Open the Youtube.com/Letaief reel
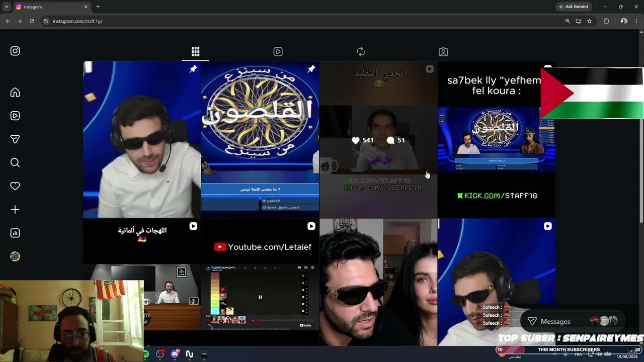 (260, 282)
